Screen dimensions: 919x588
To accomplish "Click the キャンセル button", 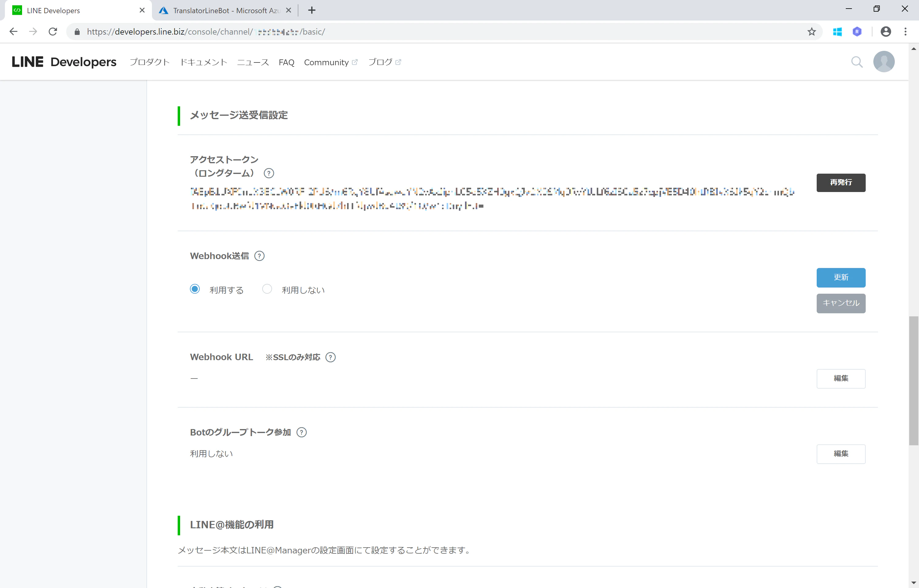I will click(x=841, y=303).
